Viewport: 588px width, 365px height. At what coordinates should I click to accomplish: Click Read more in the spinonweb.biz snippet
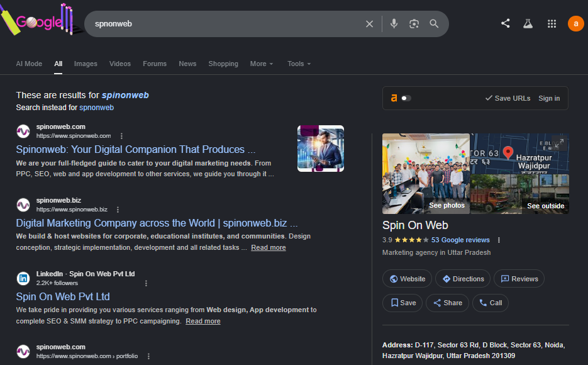click(x=269, y=247)
